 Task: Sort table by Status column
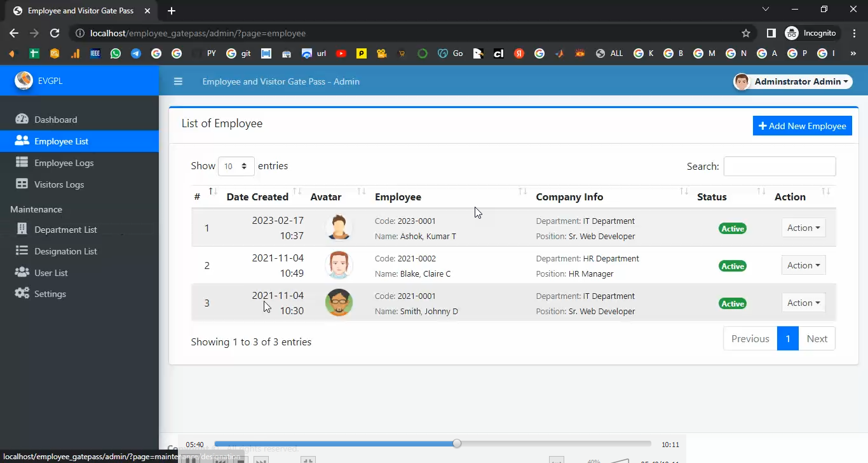pos(712,197)
